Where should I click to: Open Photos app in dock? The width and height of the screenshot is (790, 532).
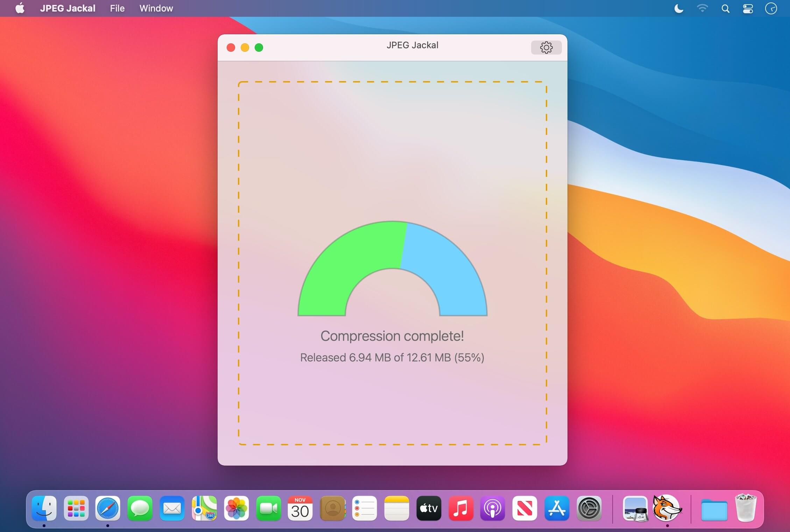click(236, 508)
